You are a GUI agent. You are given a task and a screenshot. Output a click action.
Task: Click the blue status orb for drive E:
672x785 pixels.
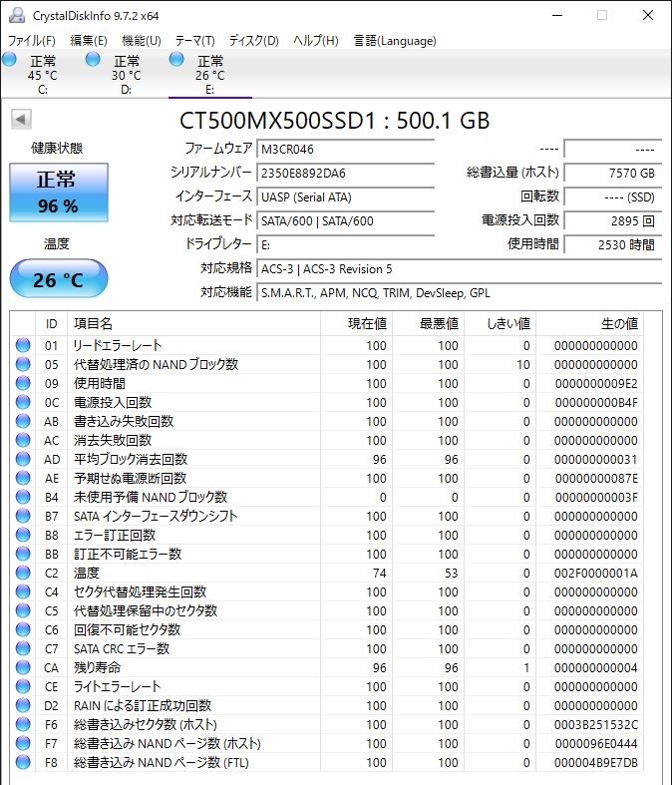point(176,60)
